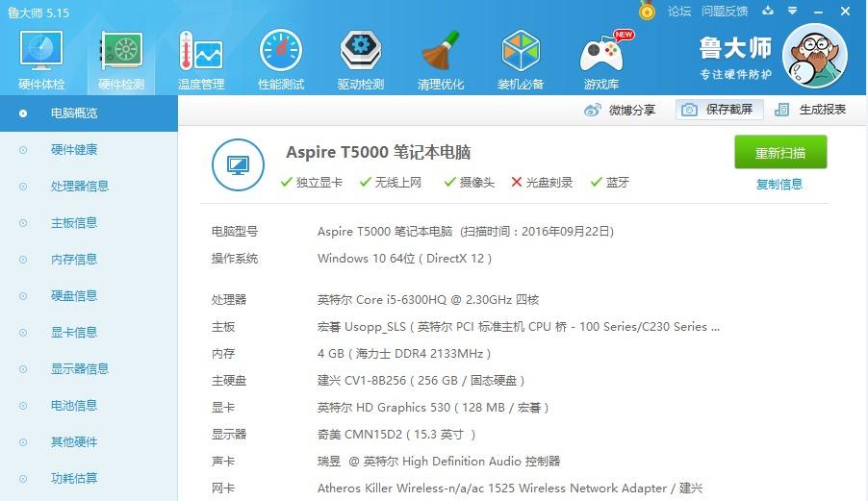
Task: Click the 摄像头 checkmark item
Action: pos(470,183)
